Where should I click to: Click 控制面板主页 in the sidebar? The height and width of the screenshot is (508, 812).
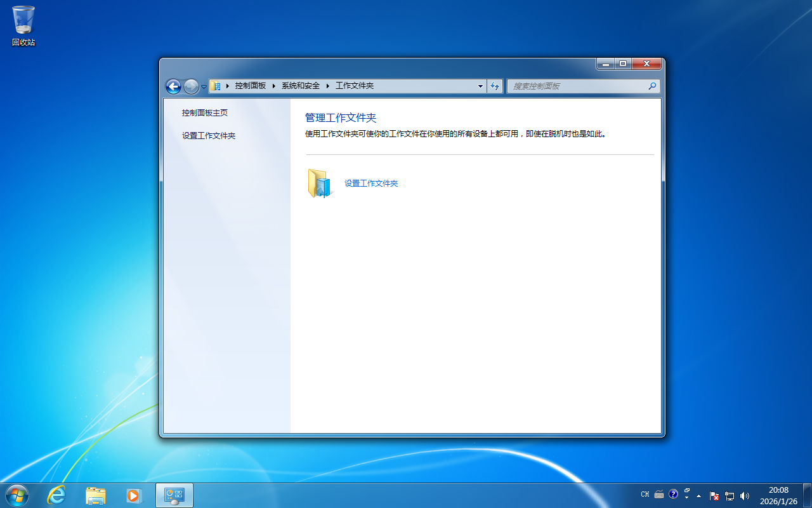[x=204, y=112]
